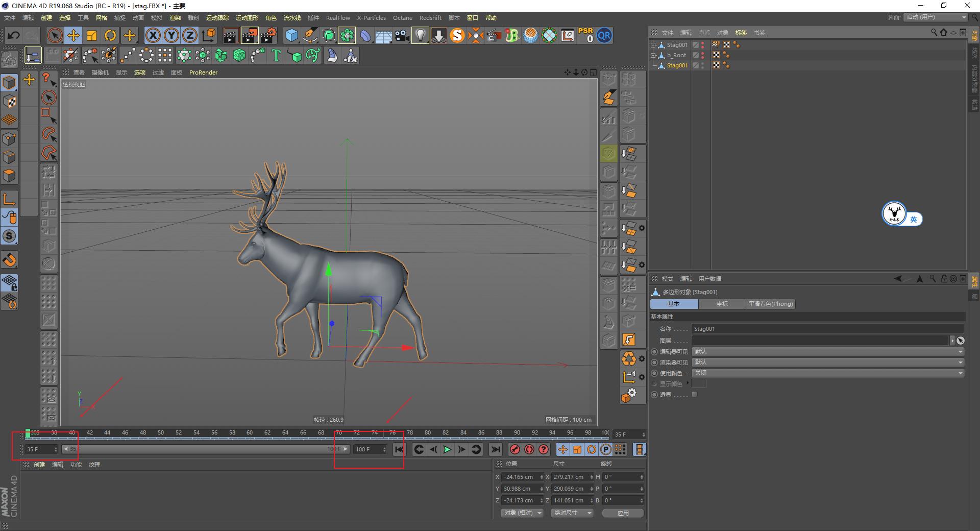980x531 pixels.
Task: Open the 运动图形 menu
Action: (247, 18)
